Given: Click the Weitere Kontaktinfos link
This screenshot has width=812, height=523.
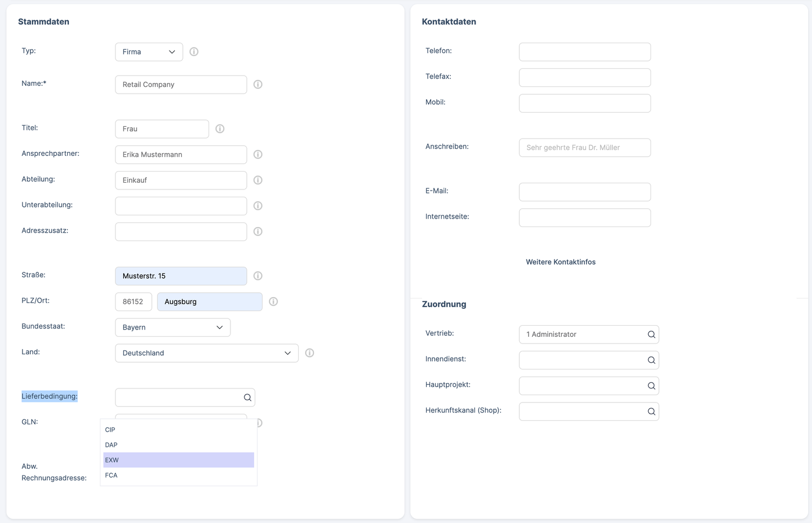Looking at the screenshot, I should (560, 262).
